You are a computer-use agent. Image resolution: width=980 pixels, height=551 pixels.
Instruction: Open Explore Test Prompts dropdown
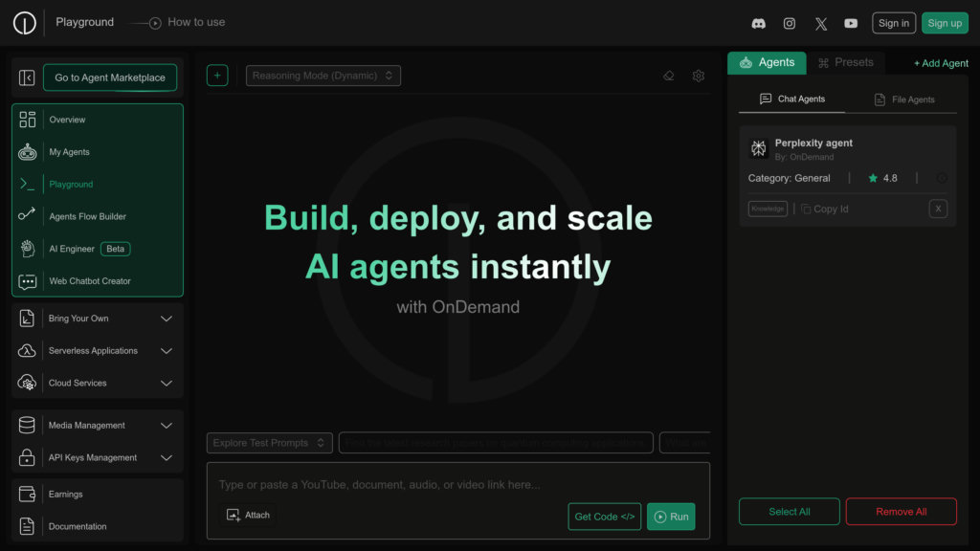(x=269, y=443)
